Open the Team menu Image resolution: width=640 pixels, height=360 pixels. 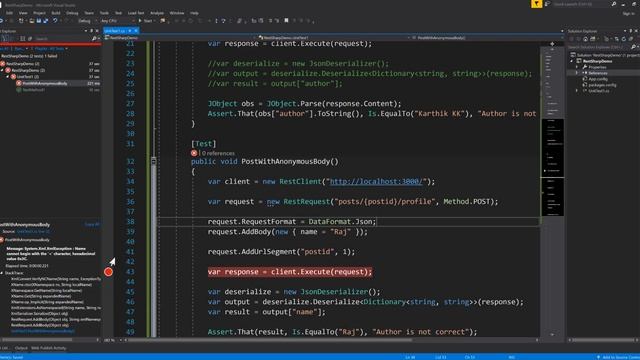(89, 13)
